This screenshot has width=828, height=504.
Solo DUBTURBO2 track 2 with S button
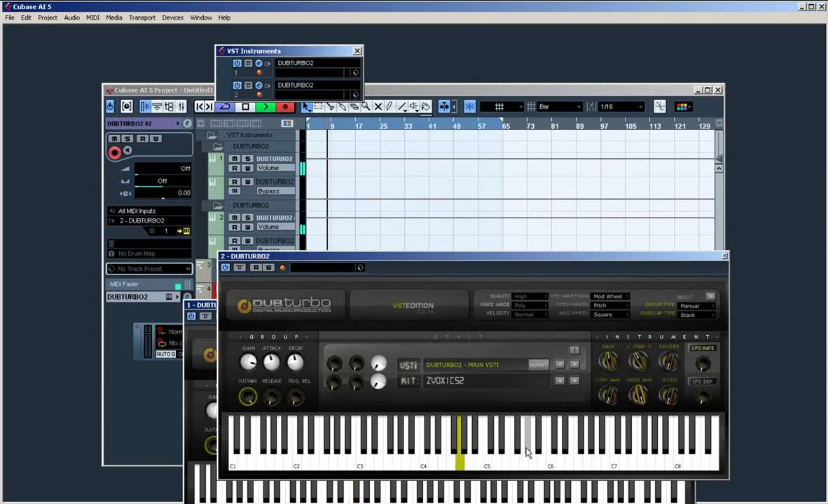[x=247, y=218]
